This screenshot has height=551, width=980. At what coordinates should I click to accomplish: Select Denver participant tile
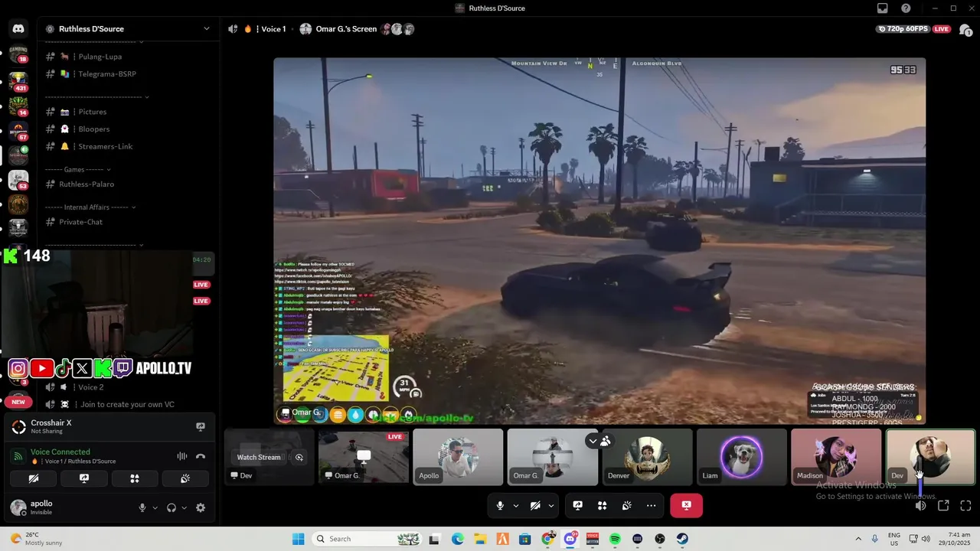pyautogui.click(x=647, y=457)
